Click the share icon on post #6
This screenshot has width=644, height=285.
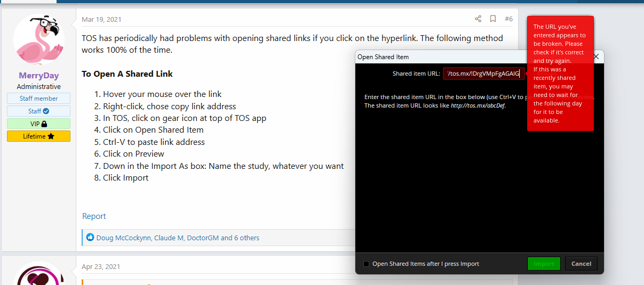478,19
